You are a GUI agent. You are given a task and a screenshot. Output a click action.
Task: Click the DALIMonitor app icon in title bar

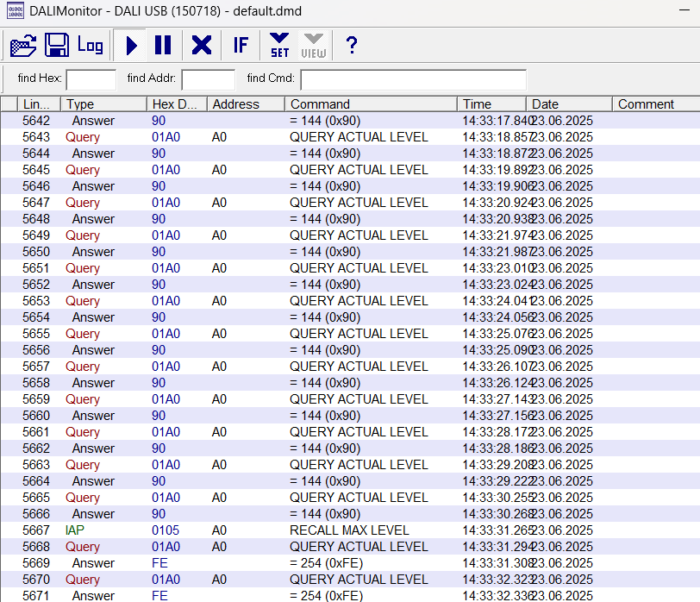tap(16, 10)
